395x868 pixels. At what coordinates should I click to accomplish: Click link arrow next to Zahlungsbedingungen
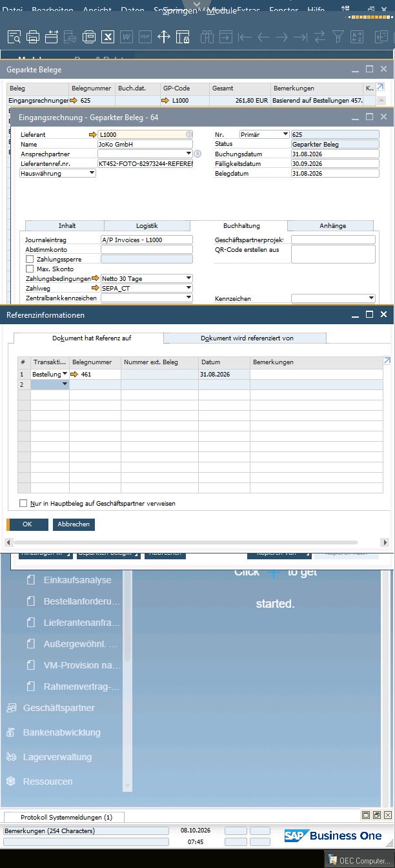(x=96, y=278)
